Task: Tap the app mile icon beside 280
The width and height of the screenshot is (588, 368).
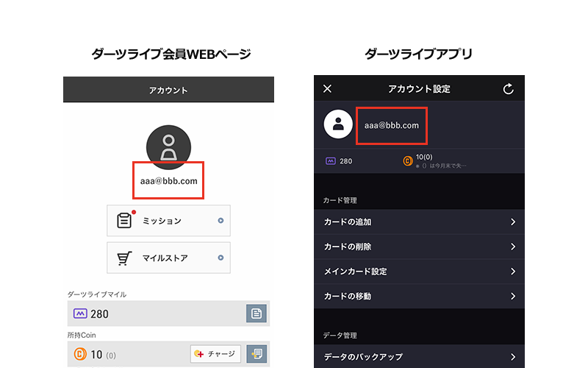Action: coord(330,161)
